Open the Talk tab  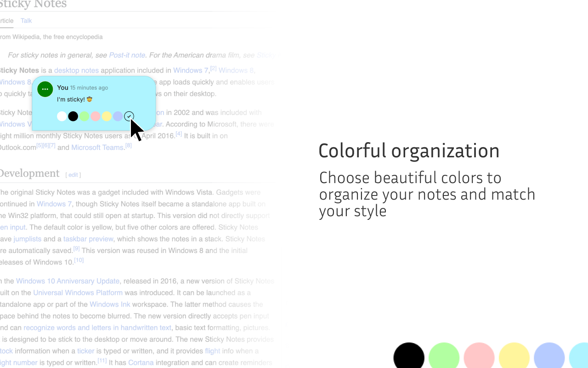click(x=26, y=21)
